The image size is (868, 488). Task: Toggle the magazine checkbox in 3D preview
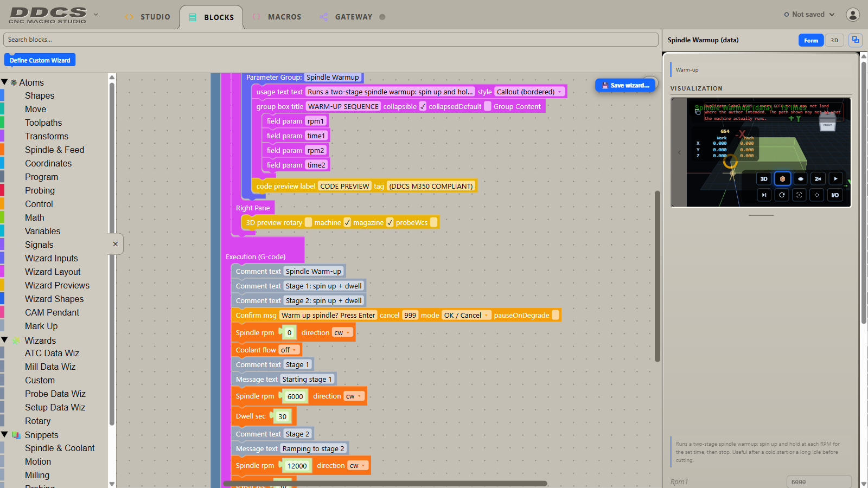pos(390,222)
